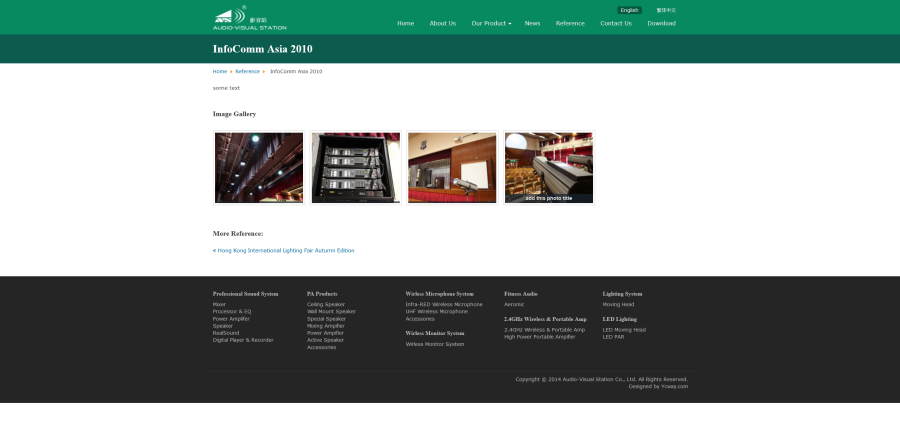900x448 pixels.
Task: Open the equipment rack photo thumbnail
Action: click(x=355, y=167)
